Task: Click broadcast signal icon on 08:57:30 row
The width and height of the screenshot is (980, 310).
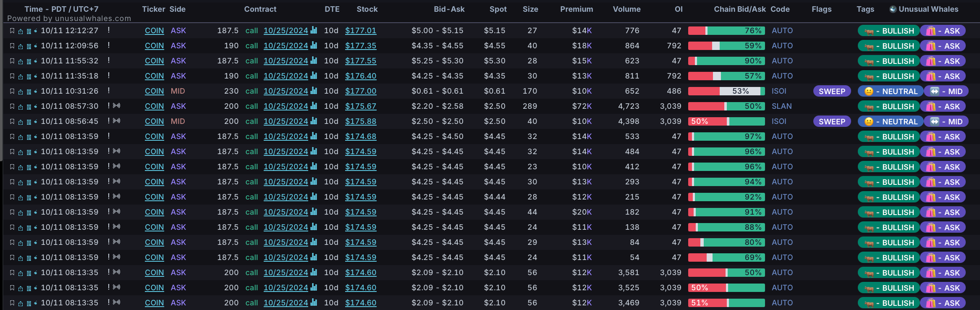Action: click(x=117, y=105)
